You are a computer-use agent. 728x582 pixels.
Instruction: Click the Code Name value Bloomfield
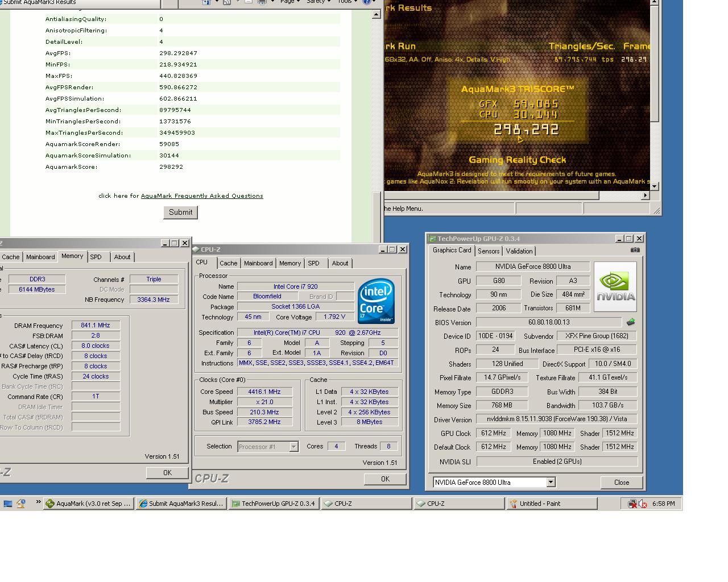point(267,297)
